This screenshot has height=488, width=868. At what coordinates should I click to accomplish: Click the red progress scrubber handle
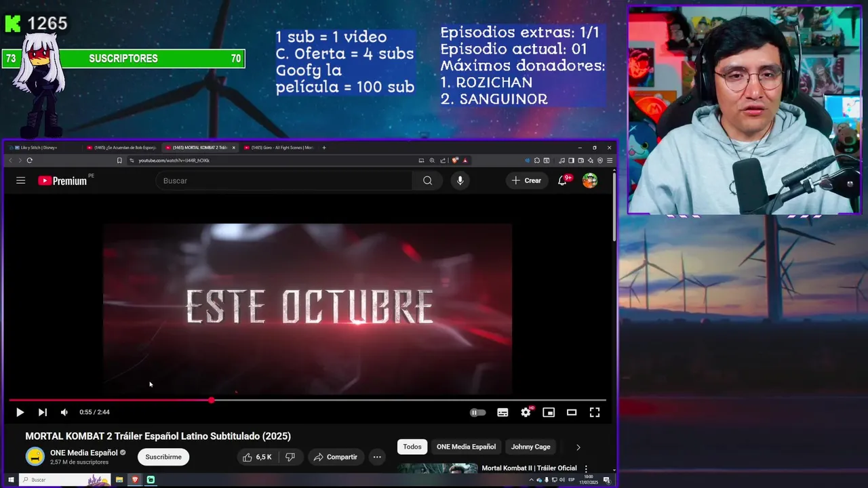point(212,400)
